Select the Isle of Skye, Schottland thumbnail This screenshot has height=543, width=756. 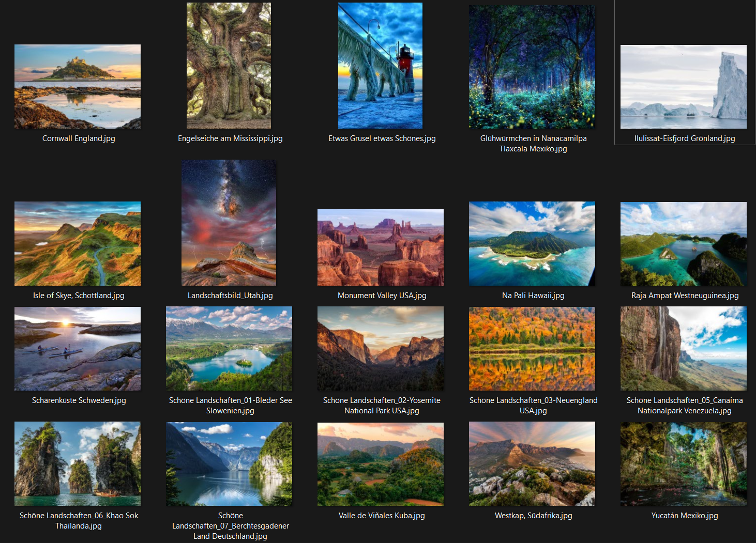pos(78,243)
